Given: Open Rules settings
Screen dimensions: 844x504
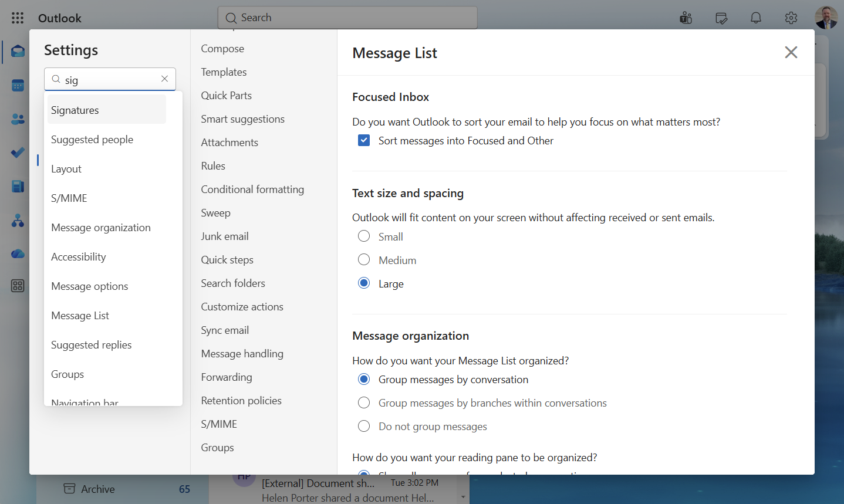Looking at the screenshot, I should click(213, 166).
